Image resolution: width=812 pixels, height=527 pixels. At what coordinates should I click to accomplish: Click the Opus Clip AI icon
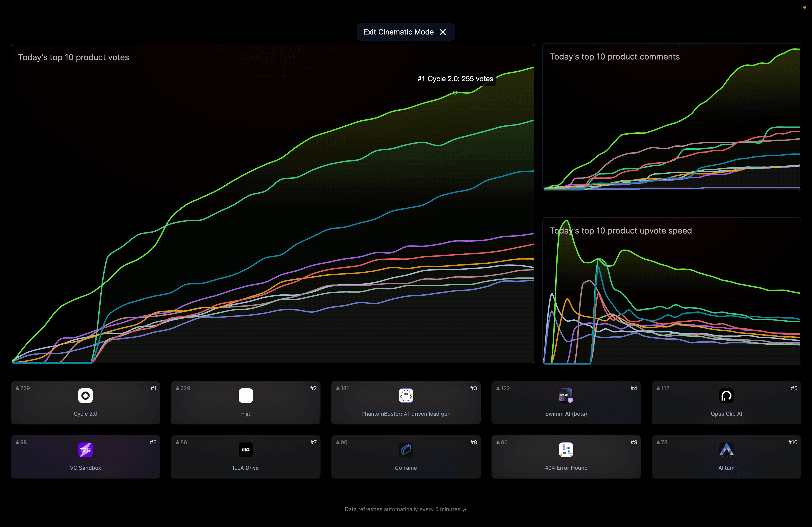(x=726, y=395)
